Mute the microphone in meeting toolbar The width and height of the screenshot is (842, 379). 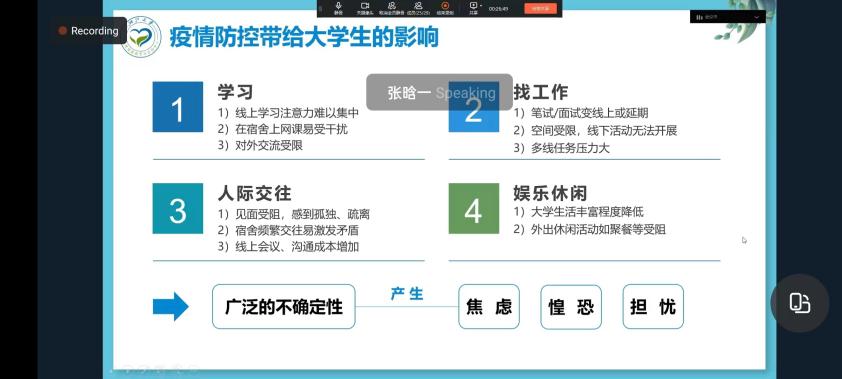tap(339, 8)
